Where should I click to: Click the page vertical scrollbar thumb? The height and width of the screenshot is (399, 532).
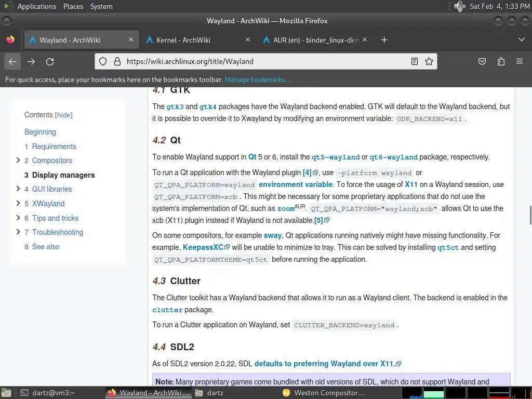pos(530,215)
